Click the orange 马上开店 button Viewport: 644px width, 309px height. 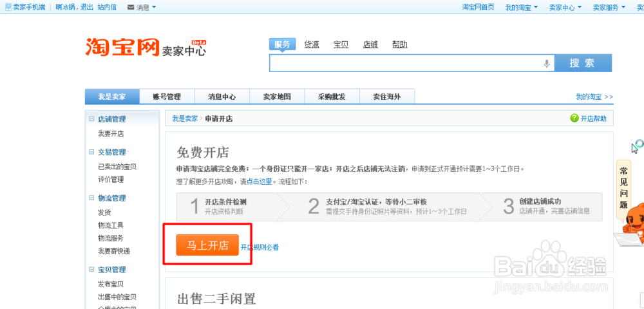pyautogui.click(x=207, y=245)
